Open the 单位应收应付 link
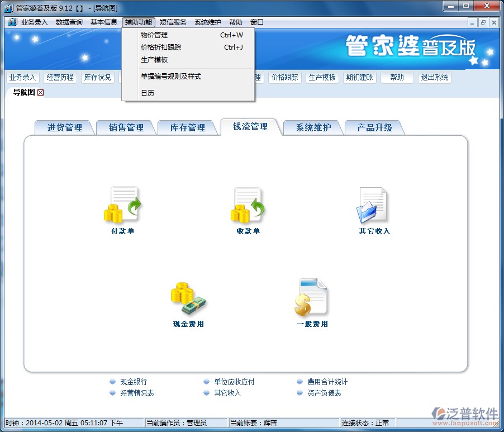 tap(234, 382)
